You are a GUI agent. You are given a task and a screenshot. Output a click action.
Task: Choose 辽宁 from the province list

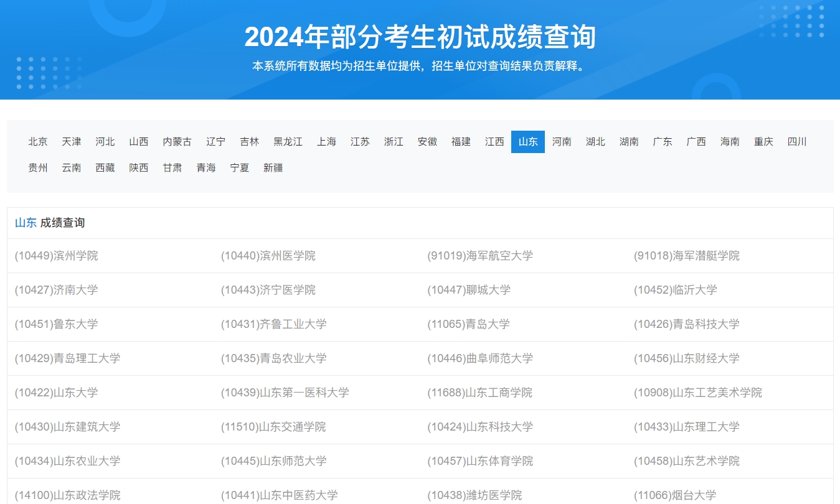click(x=216, y=142)
